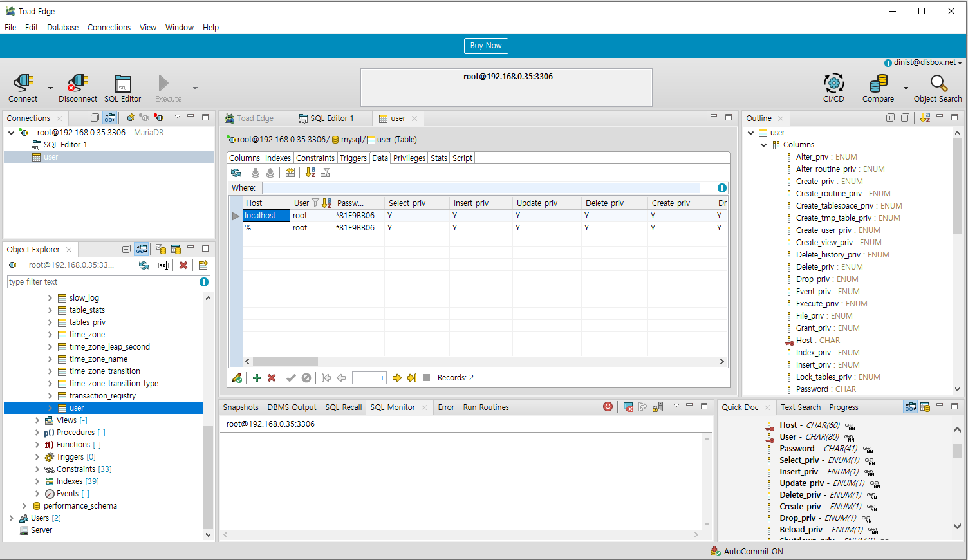The width and height of the screenshot is (968, 560).
Task: Click the red-dot disconnect plug icon in Connections panel
Action: coord(158,118)
